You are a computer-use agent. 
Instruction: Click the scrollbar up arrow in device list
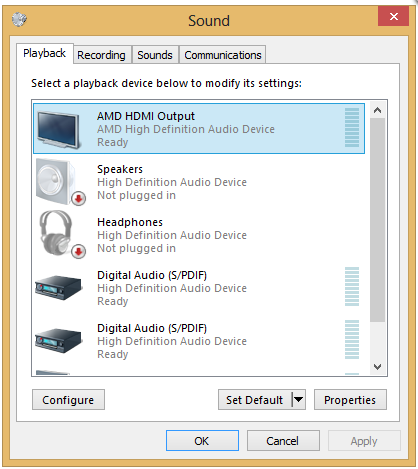377,110
